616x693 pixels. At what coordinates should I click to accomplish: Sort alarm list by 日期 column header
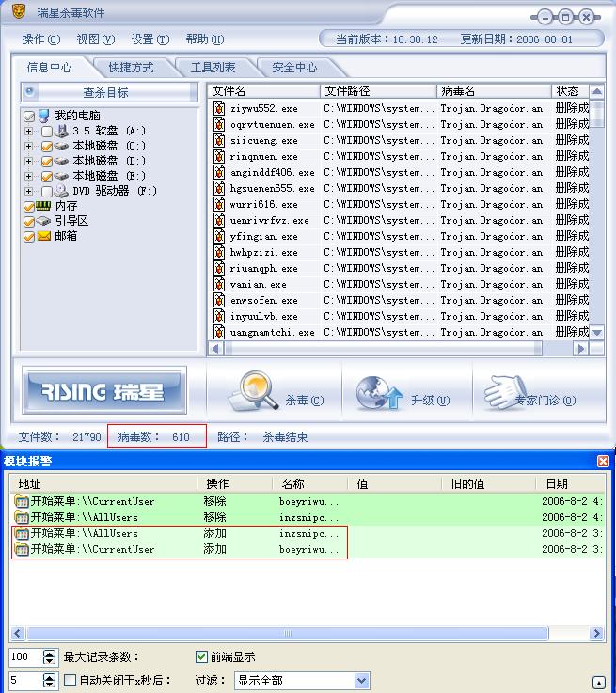pos(570,484)
